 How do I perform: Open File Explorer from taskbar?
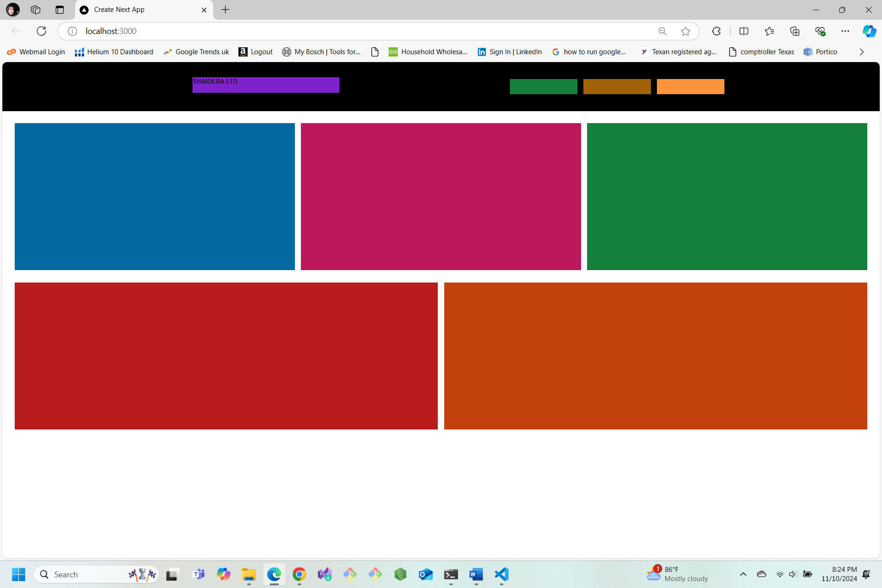tap(249, 574)
